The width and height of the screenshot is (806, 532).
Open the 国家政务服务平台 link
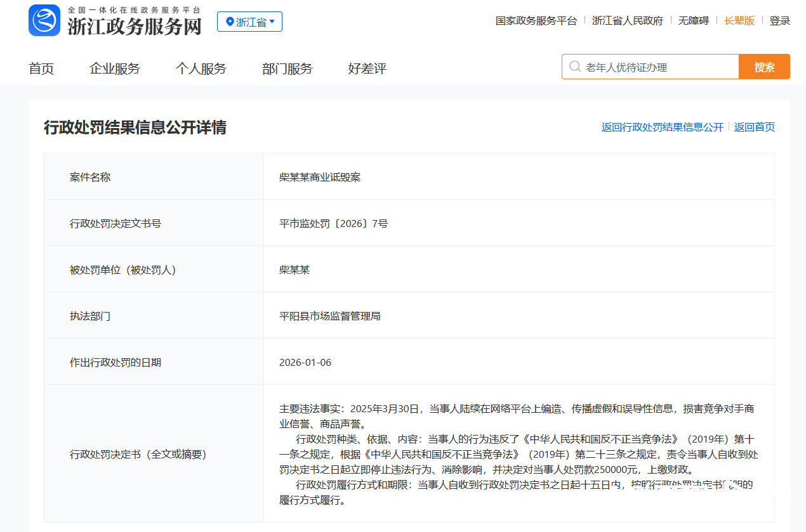tap(536, 20)
